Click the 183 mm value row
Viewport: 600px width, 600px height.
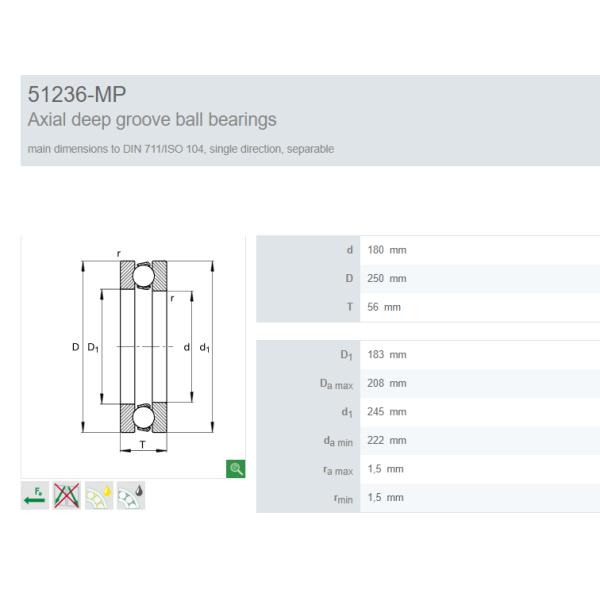point(387,355)
